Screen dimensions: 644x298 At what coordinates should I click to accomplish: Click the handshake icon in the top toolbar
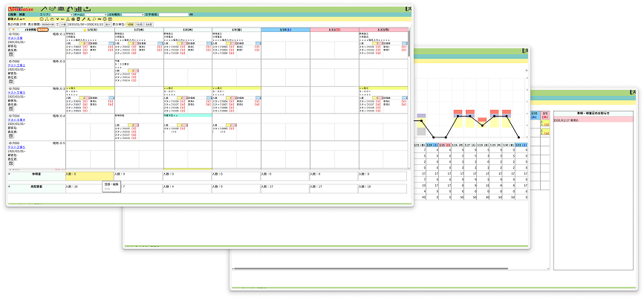tap(53, 8)
